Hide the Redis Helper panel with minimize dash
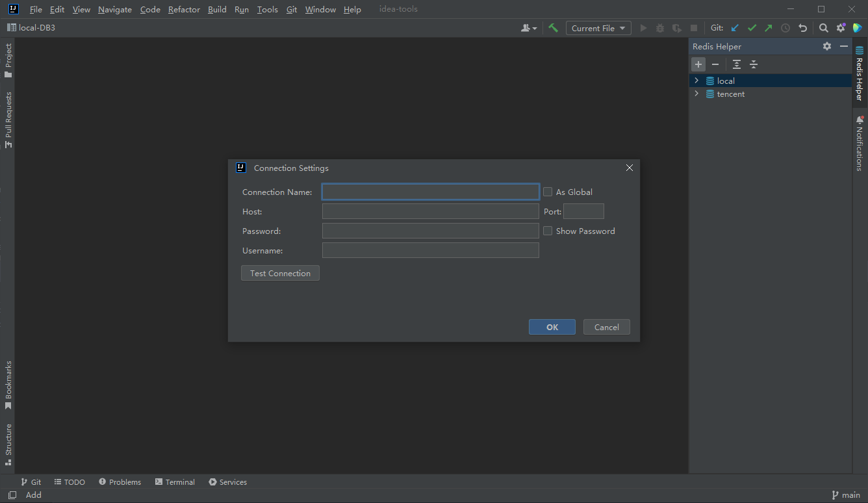 [x=844, y=46]
